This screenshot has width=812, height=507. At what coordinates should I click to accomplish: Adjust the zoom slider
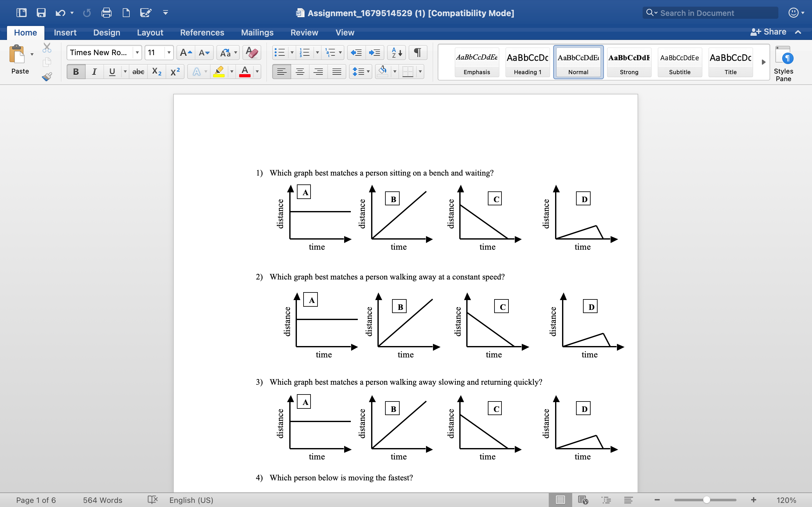[x=706, y=500]
